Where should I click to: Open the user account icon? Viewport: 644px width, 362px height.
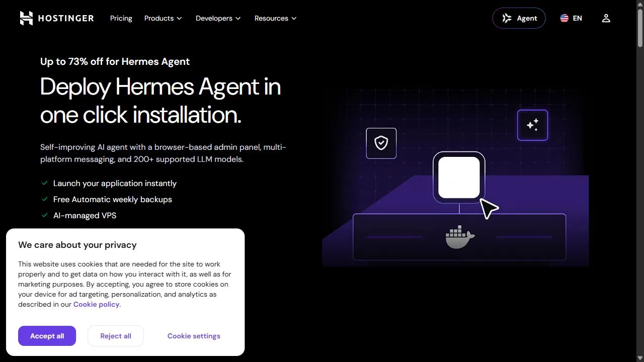click(606, 18)
